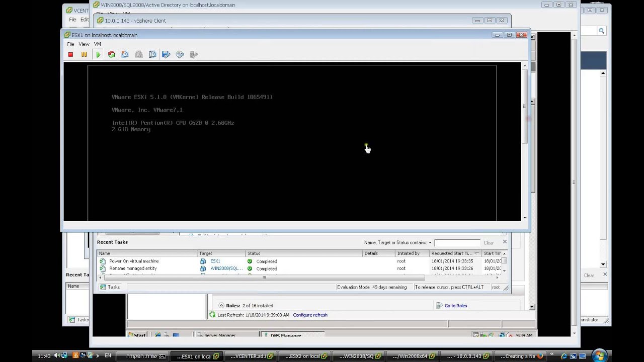
Task: Click the red Power Off toolbar icon
Action: pyautogui.click(x=70, y=54)
